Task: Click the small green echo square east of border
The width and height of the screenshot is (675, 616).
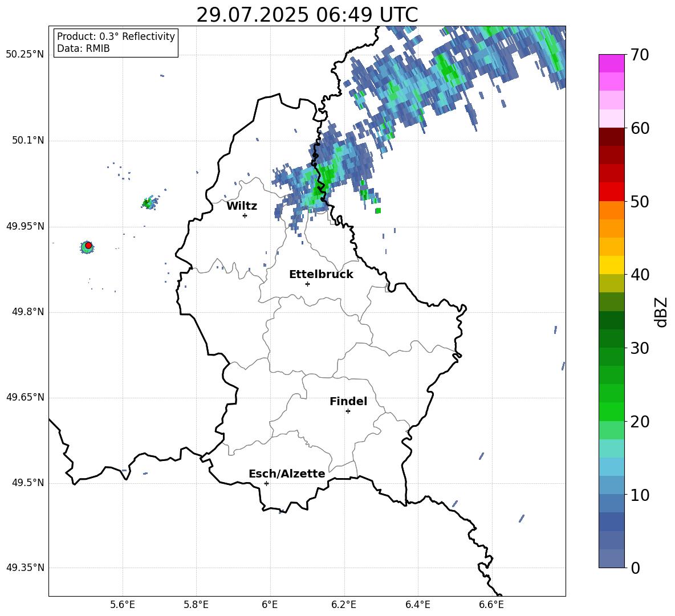Action: (378, 211)
